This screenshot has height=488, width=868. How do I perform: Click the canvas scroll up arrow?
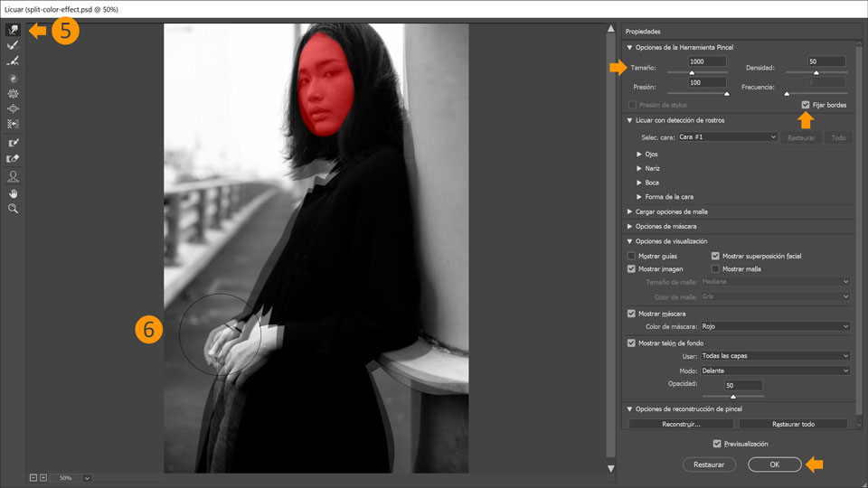click(610, 28)
